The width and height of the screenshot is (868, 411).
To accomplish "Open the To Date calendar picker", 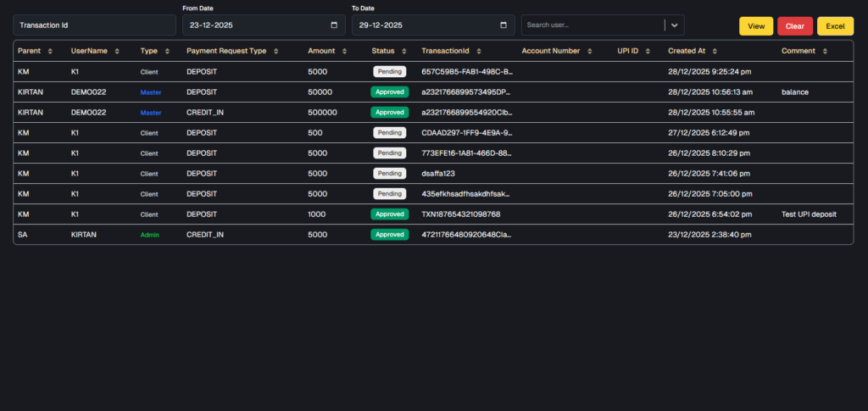I will click(x=504, y=25).
